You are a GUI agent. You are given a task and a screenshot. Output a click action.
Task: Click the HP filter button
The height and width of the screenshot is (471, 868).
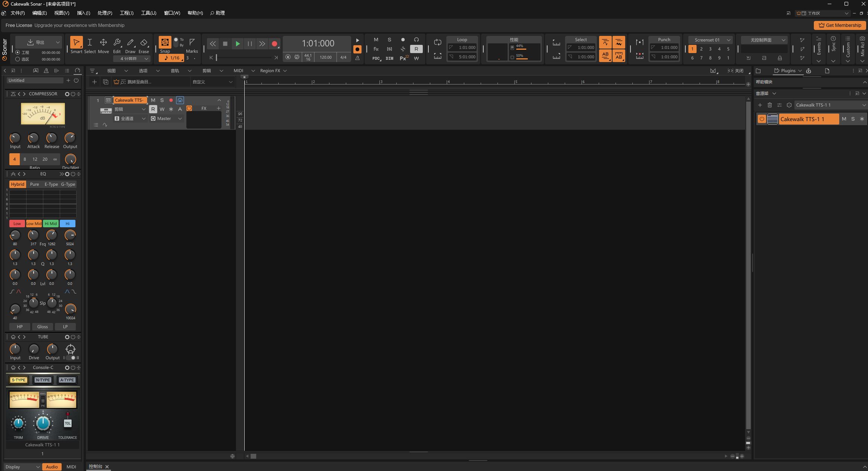tap(20, 327)
